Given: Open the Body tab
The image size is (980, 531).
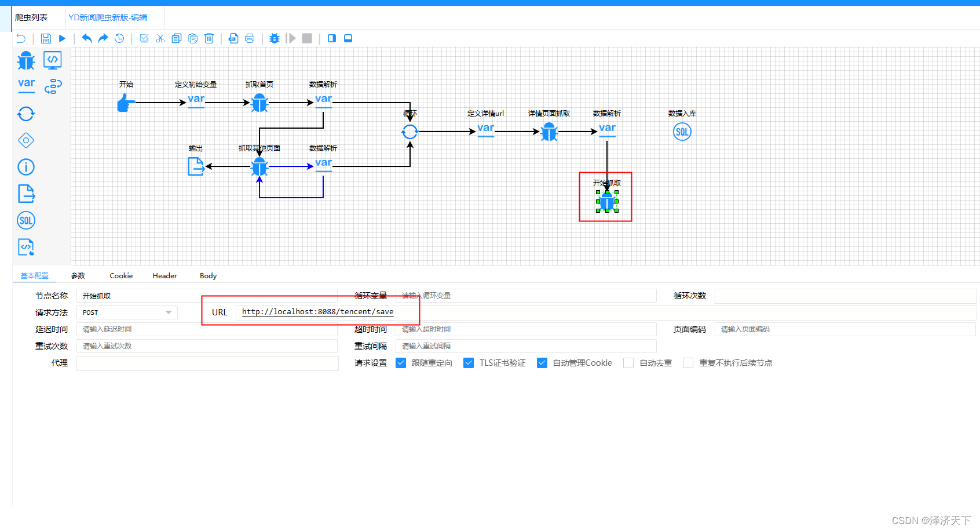Looking at the screenshot, I should point(208,276).
